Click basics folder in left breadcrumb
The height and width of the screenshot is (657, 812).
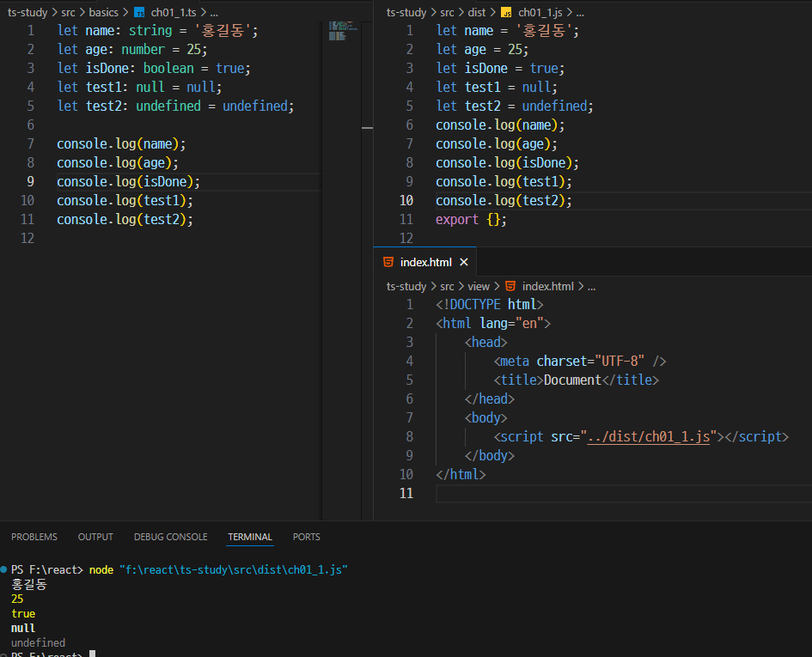tap(104, 12)
